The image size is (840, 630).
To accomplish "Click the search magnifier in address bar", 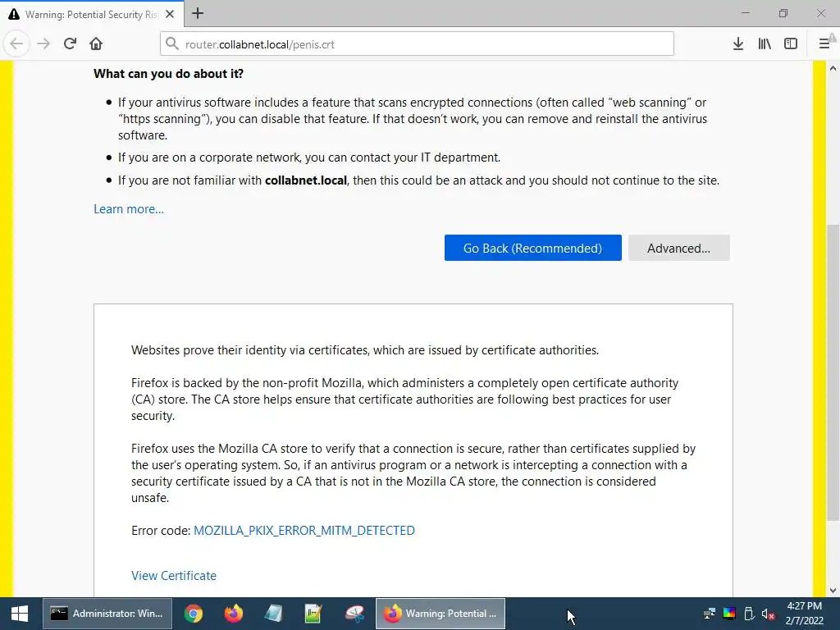I will 172,44.
